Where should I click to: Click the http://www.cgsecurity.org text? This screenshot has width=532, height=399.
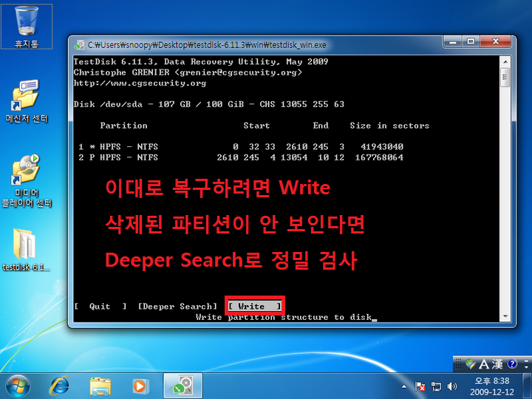pos(140,83)
